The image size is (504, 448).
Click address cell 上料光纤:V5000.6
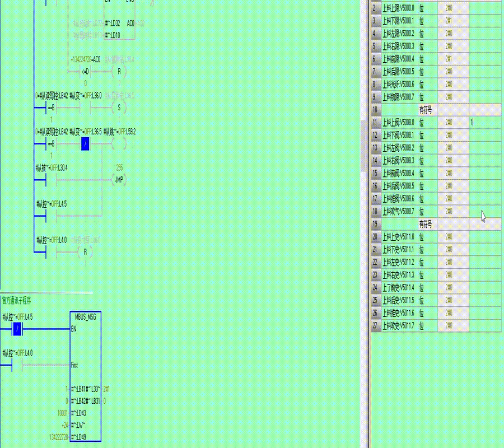tap(399, 84)
